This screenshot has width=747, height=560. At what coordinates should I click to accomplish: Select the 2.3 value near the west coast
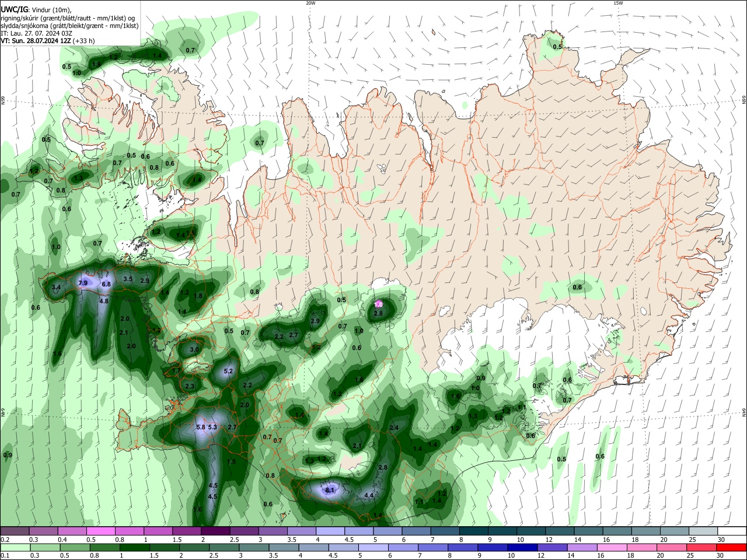[190, 386]
